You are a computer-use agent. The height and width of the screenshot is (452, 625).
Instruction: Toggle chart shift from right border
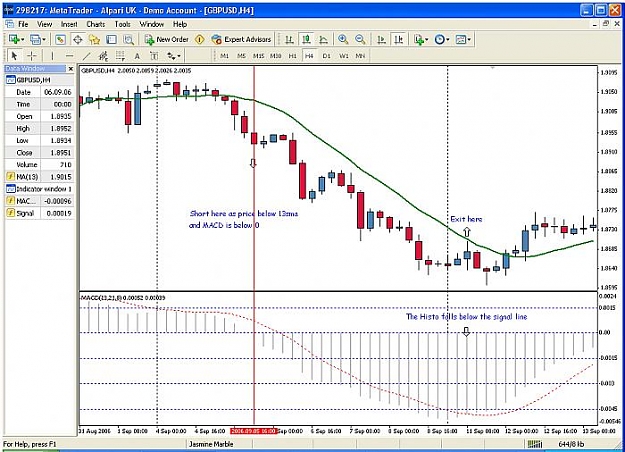coord(398,39)
